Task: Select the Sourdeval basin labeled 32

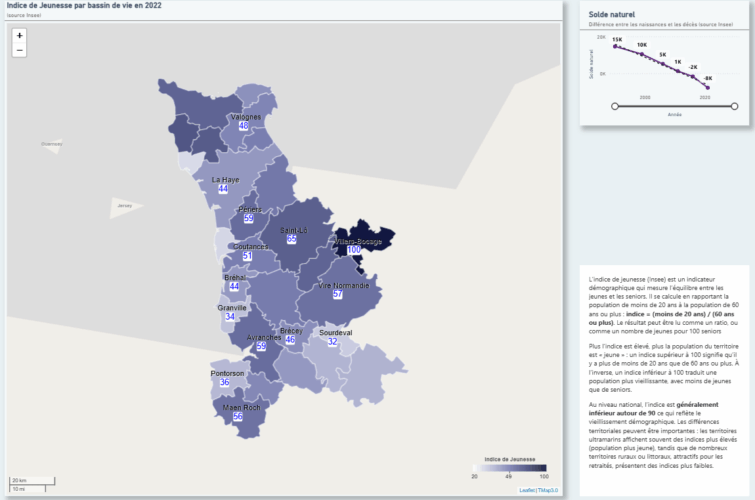Action: click(332, 340)
